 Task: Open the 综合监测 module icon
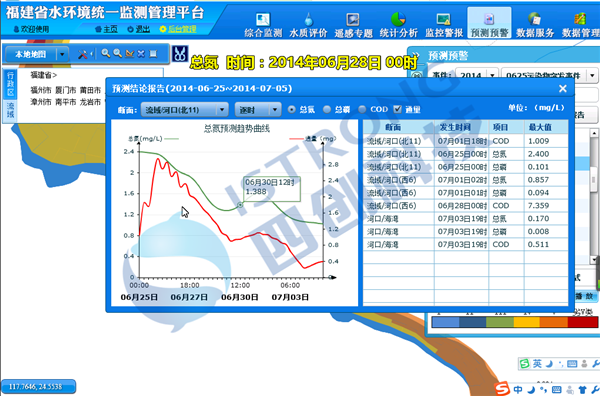[x=263, y=19]
